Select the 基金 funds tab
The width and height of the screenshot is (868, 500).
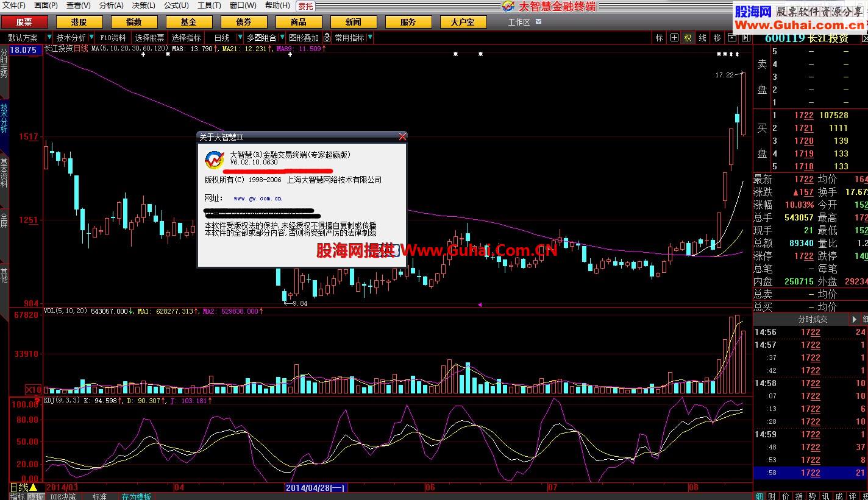(189, 22)
